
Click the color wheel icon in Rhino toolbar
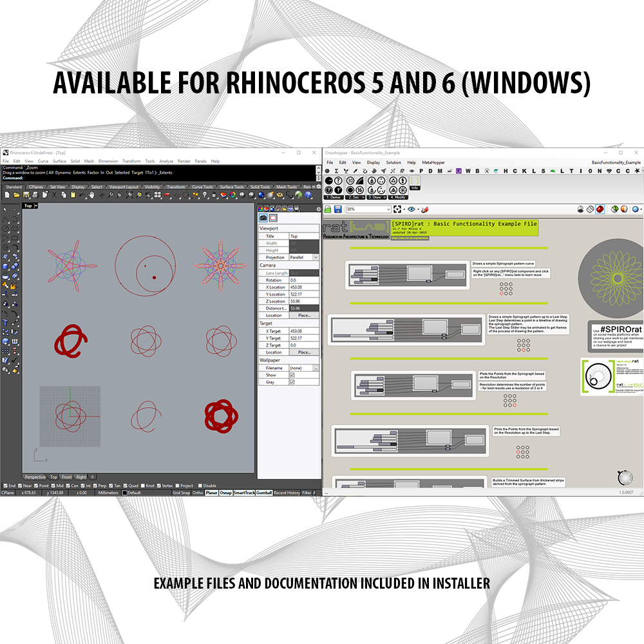232,194
